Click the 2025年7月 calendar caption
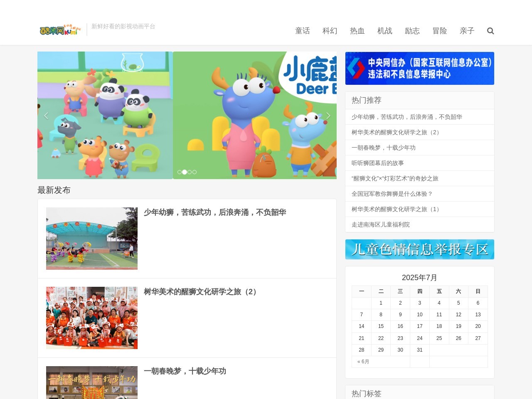 (420, 278)
